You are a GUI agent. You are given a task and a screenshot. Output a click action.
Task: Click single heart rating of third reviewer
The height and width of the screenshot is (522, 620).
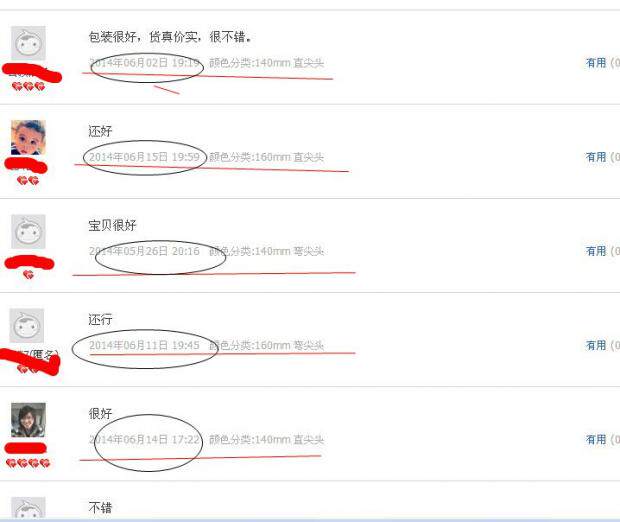click(x=28, y=274)
